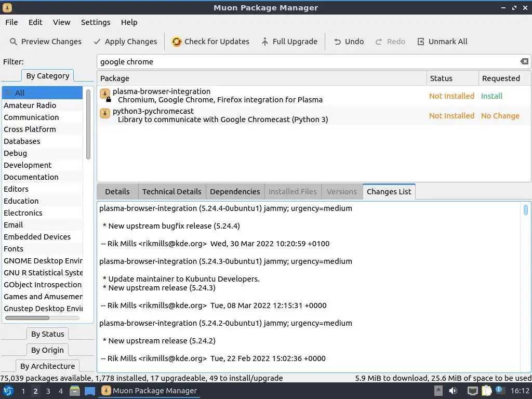The width and height of the screenshot is (532, 399).
Task: Click the category list vertical scrollbar
Action: coord(88,124)
